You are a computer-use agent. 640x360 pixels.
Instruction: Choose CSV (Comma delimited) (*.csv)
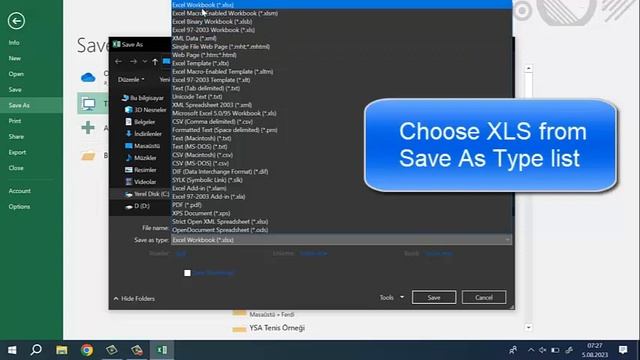[341, 122]
